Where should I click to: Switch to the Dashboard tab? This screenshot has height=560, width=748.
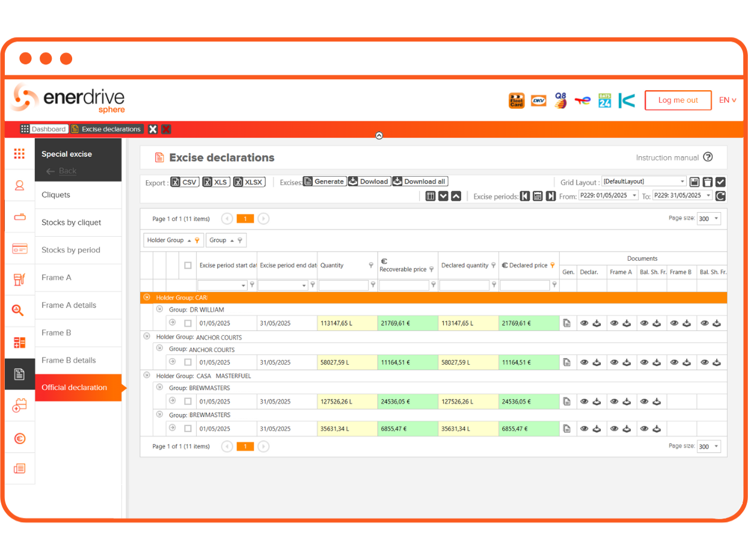pyautogui.click(x=43, y=129)
